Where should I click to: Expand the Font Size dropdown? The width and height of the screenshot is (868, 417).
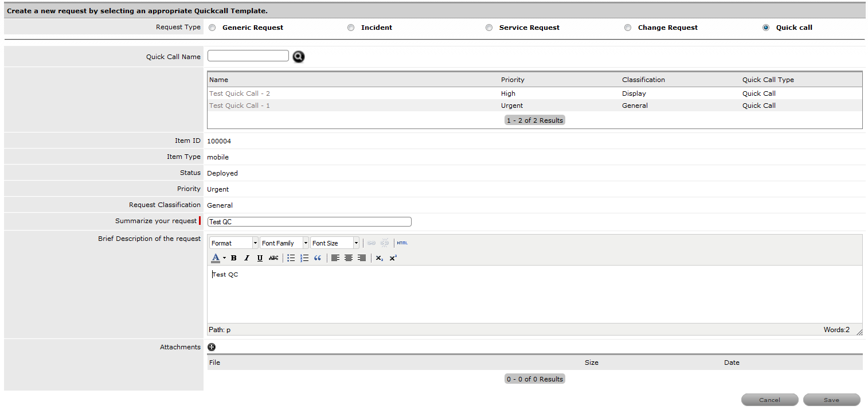pos(335,243)
